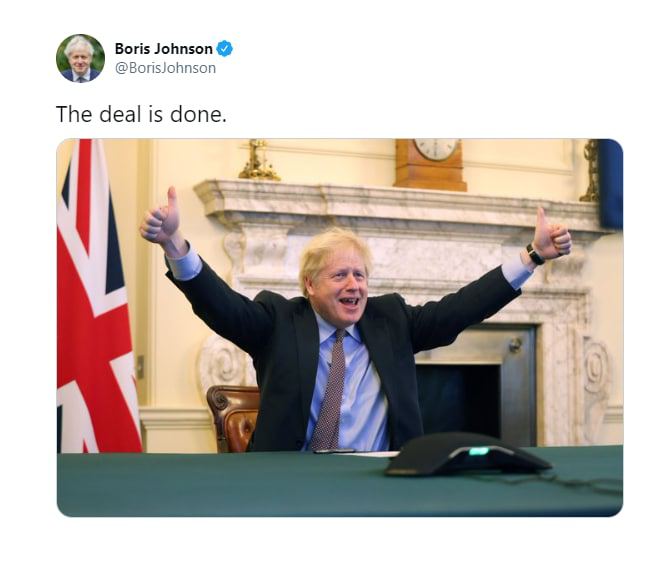Click the gold candlestick on the mantel
The width and height of the screenshot is (672, 564).
click(x=259, y=160)
